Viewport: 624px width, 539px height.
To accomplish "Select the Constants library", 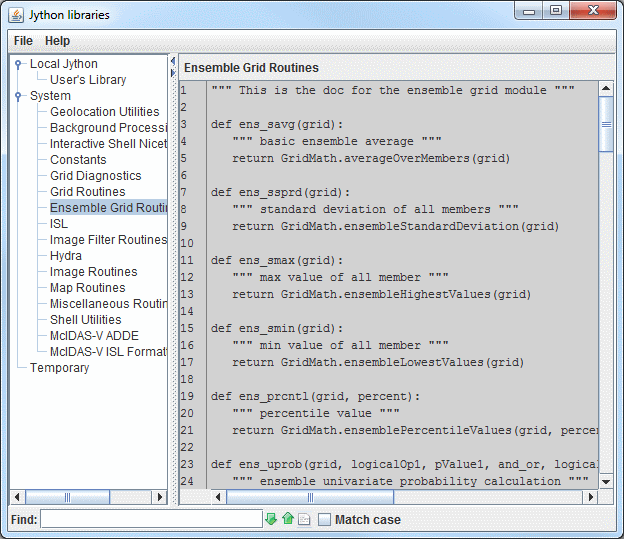I will (78, 160).
